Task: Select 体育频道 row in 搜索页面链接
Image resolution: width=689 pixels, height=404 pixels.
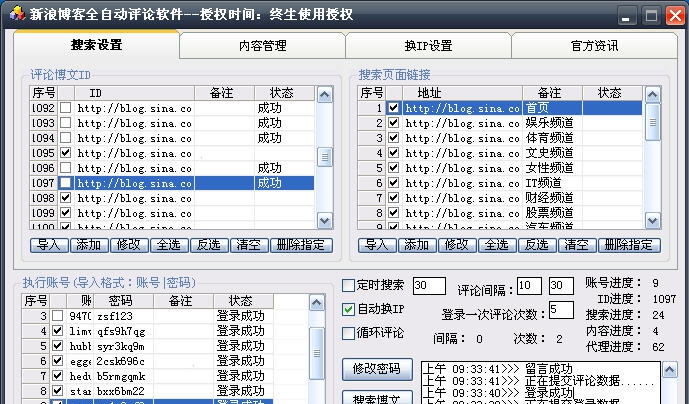Action: (500, 138)
